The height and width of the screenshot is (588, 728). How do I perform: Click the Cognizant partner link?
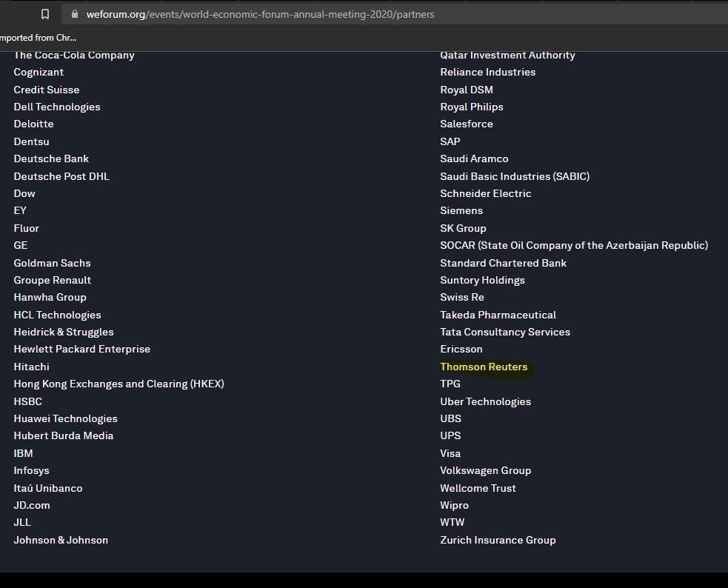pyautogui.click(x=39, y=72)
